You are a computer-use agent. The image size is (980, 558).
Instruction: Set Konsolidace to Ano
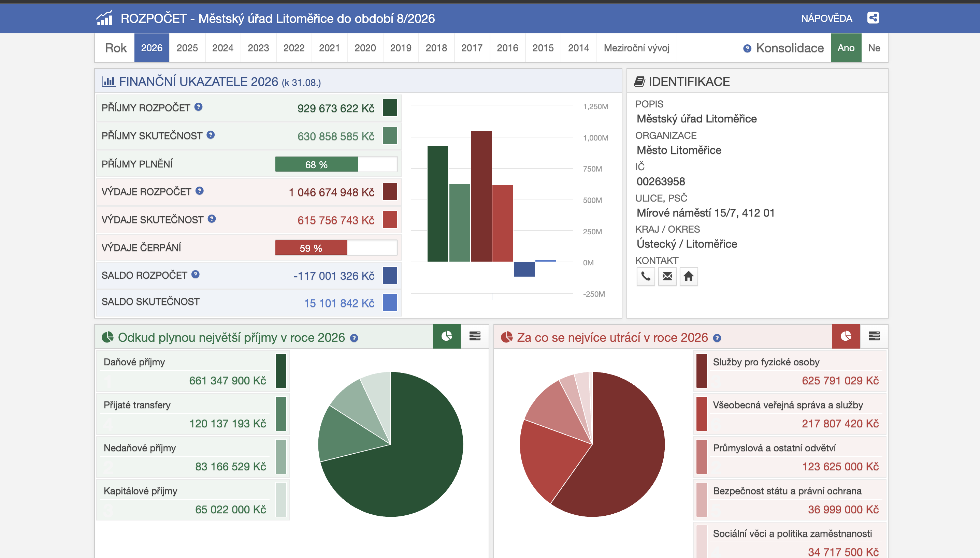846,48
